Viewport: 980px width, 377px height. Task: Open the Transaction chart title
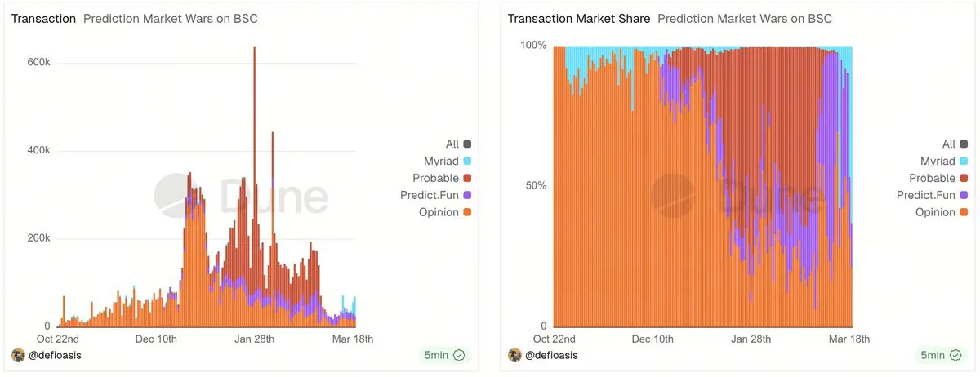point(43,18)
